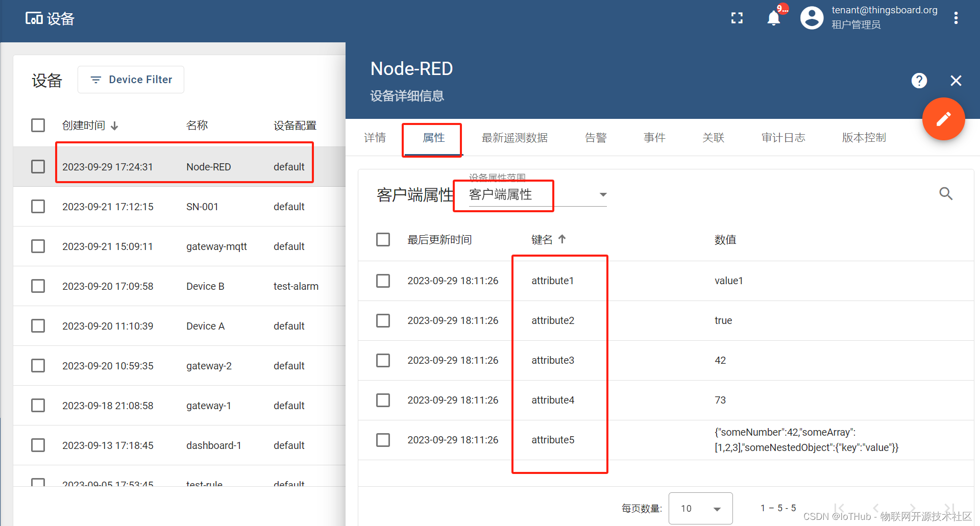Screen dimensions: 980x526
Task: Click the help question mark icon
Action: 919,80
